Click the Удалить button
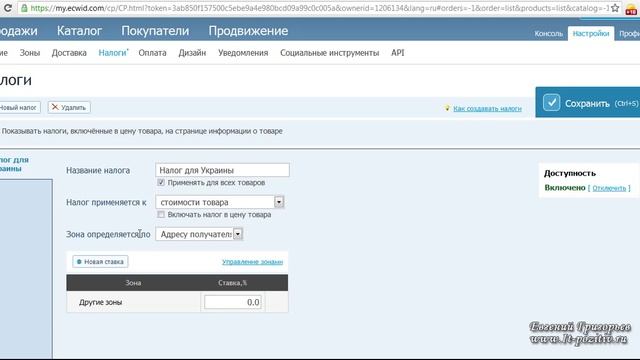Screen dimensions: 640x360 coord(69,107)
